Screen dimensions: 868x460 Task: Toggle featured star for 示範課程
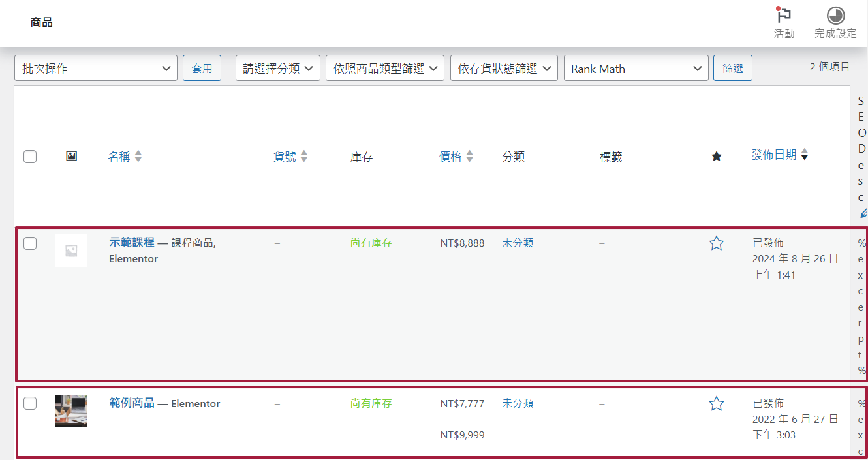(x=717, y=243)
